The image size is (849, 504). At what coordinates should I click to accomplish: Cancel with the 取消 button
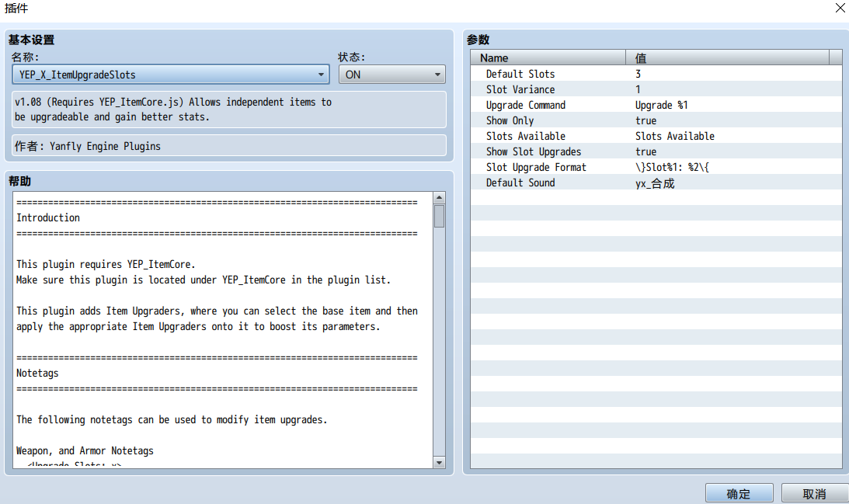pos(814,494)
